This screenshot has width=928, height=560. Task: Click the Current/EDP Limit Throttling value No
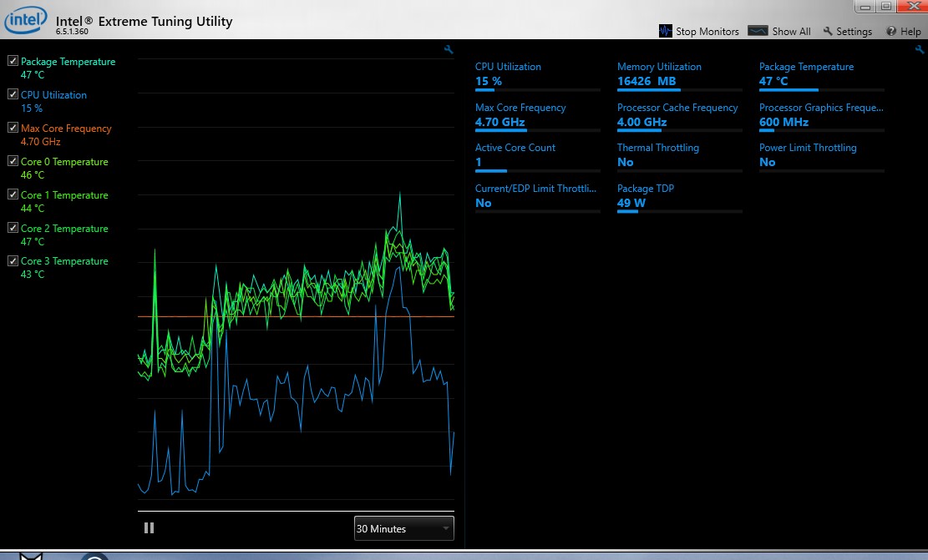[x=483, y=203]
